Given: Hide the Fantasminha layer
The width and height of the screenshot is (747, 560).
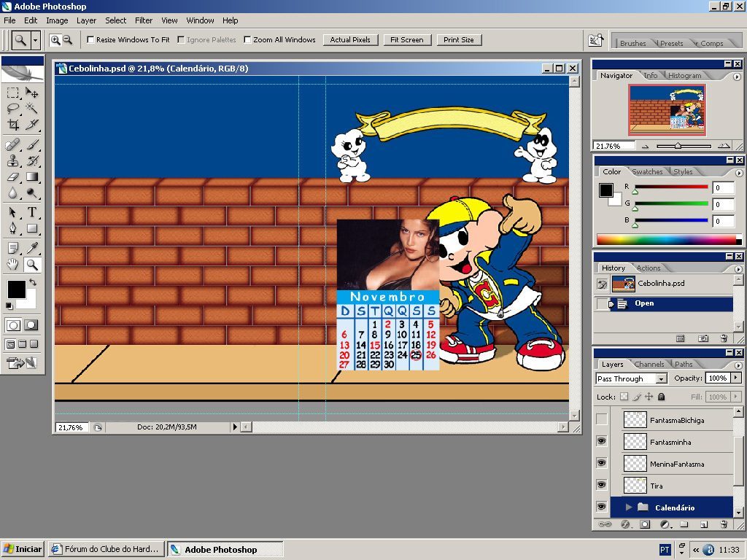Looking at the screenshot, I should point(602,441).
